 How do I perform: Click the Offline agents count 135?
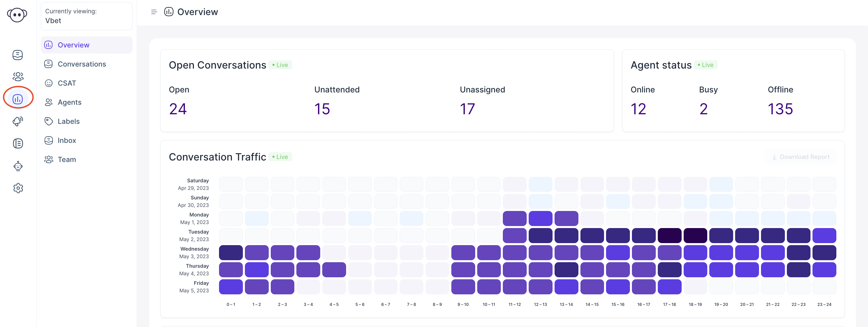(780, 109)
